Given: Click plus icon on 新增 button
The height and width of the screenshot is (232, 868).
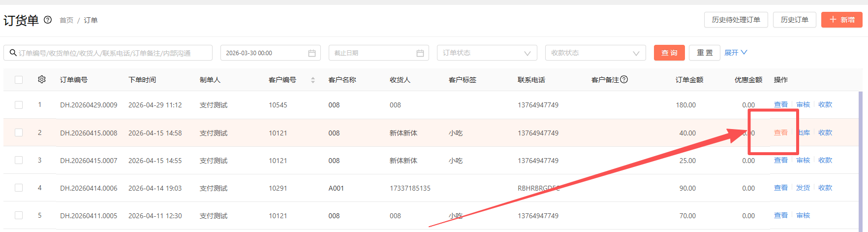Looking at the screenshot, I should (x=833, y=20).
